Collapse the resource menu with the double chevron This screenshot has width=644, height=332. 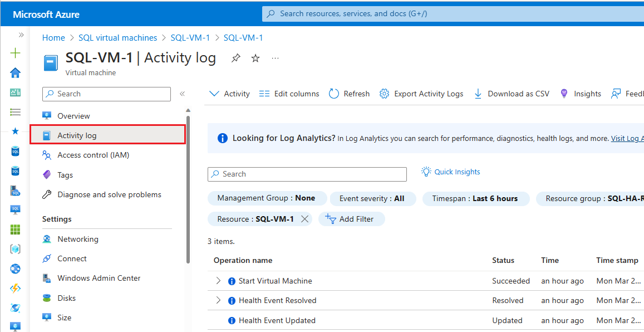(x=182, y=94)
